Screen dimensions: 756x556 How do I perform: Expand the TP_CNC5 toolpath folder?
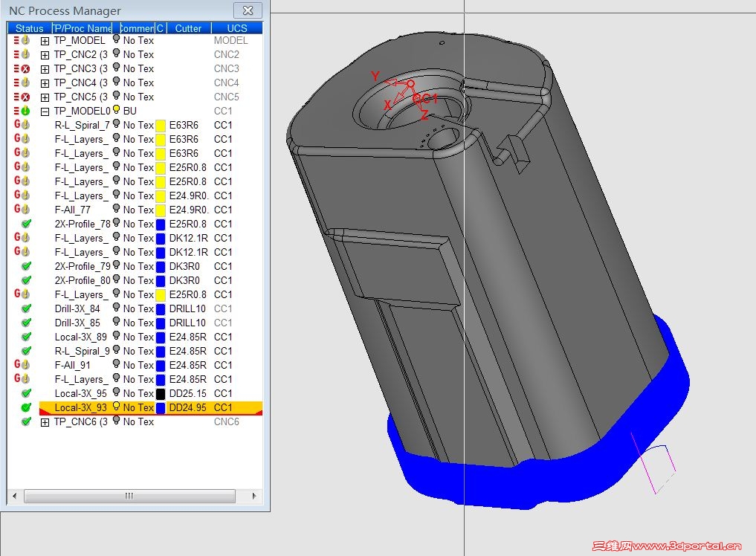point(45,97)
